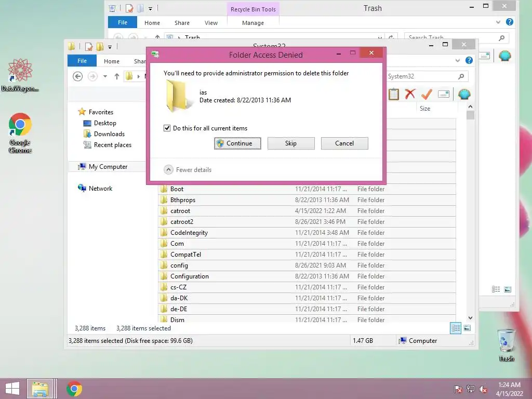532x399 pixels.
Task: Open Manage tab under Recycle Bin Tools
Action: [253, 23]
